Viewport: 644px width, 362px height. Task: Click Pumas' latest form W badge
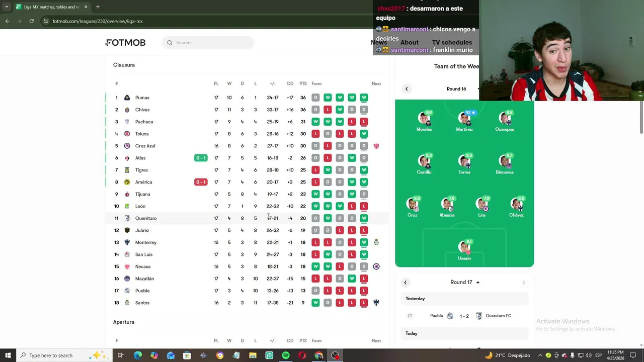(x=364, y=98)
